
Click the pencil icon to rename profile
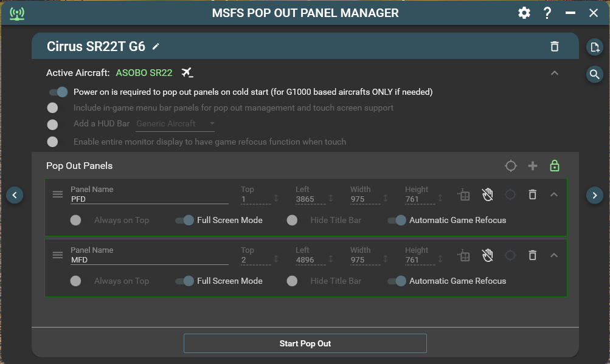coord(156,47)
